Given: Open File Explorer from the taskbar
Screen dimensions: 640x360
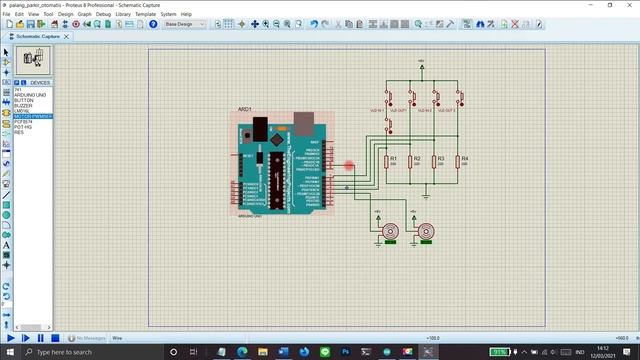Looking at the screenshot, I should 263,352.
